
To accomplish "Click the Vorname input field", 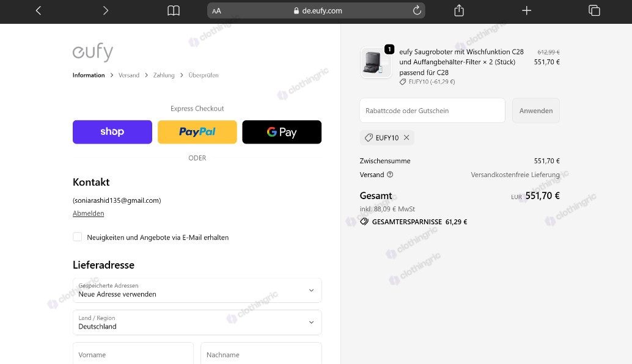I will click(133, 354).
